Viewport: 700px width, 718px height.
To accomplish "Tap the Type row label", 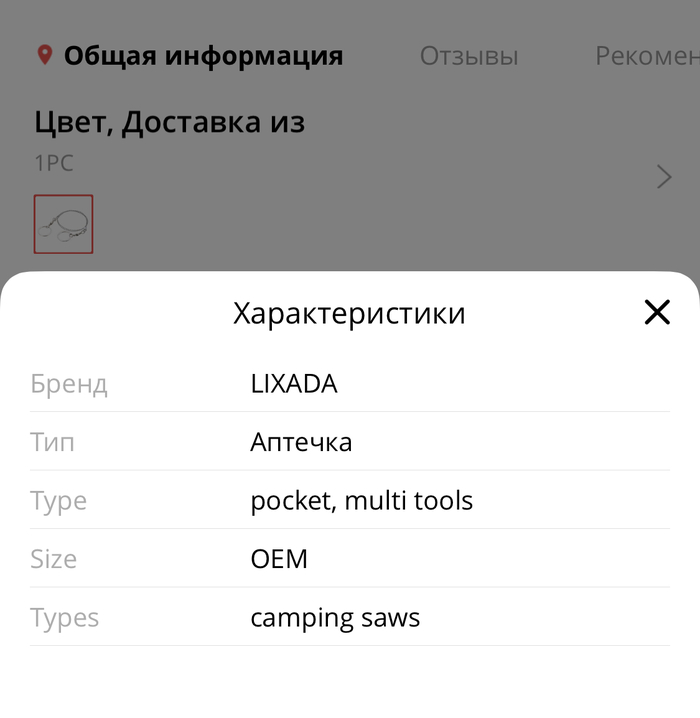I will (58, 500).
